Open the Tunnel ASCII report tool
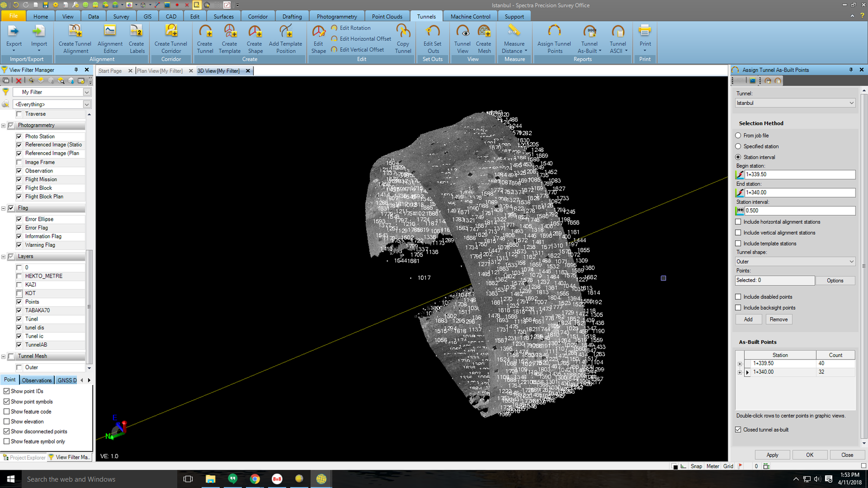The height and width of the screenshot is (488, 868). click(x=618, y=39)
